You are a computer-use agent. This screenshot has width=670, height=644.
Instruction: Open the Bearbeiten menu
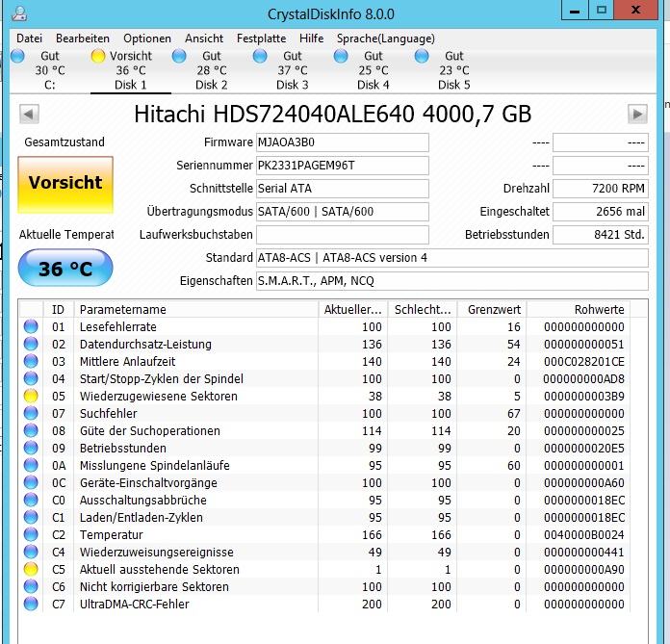(83, 39)
